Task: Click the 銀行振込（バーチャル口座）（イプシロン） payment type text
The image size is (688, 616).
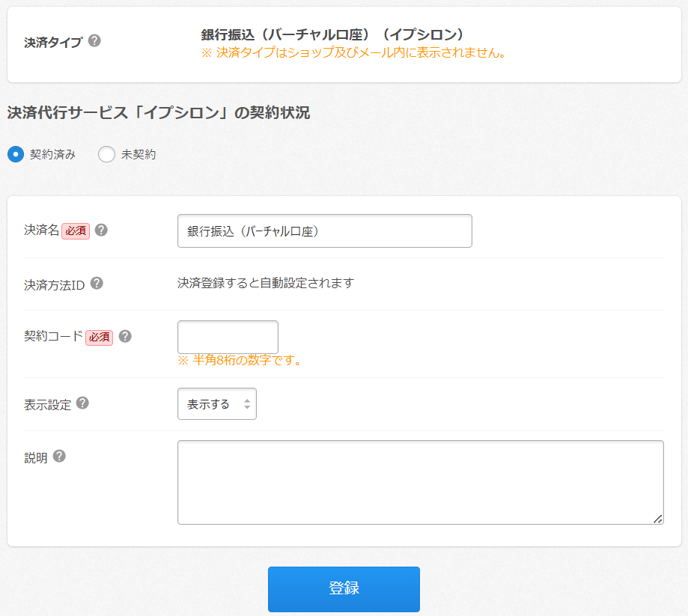Action: [x=332, y=34]
